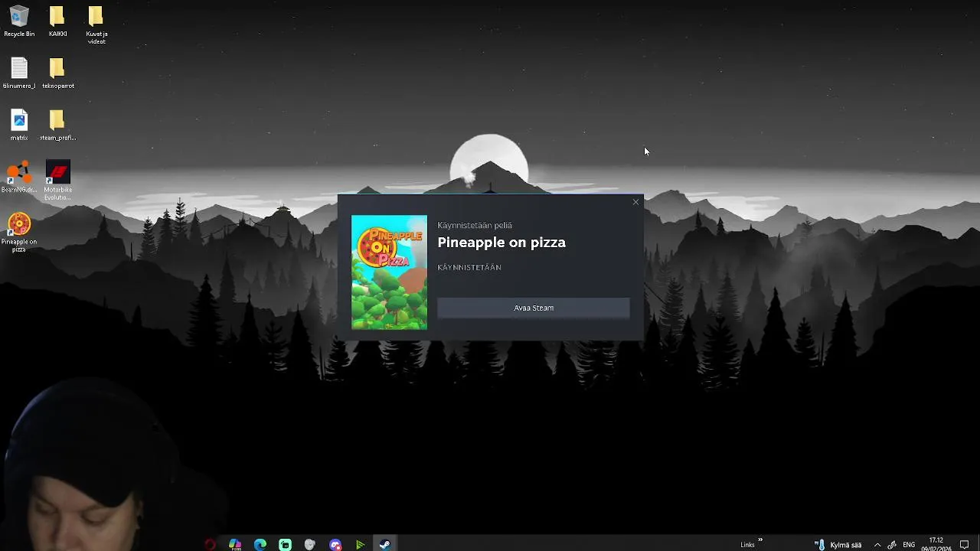Click the Avaa Steam button
This screenshot has width=980, height=551.
pyautogui.click(x=534, y=308)
